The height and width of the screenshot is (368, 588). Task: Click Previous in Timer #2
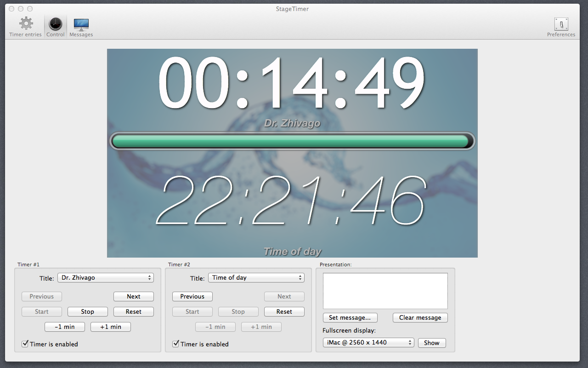(192, 297)
